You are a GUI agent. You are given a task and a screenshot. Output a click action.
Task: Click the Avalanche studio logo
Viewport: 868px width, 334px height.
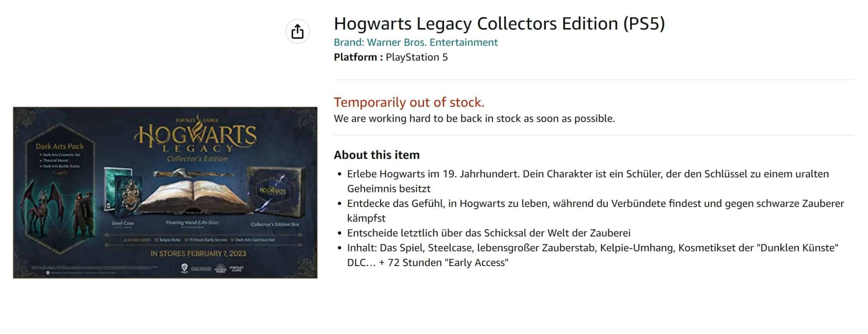point(201,269)
